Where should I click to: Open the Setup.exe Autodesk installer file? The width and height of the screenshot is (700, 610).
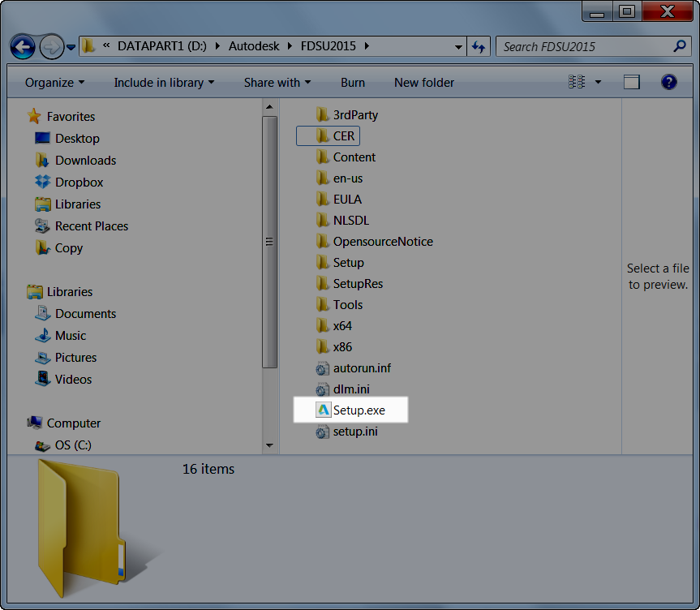[350, 410]
